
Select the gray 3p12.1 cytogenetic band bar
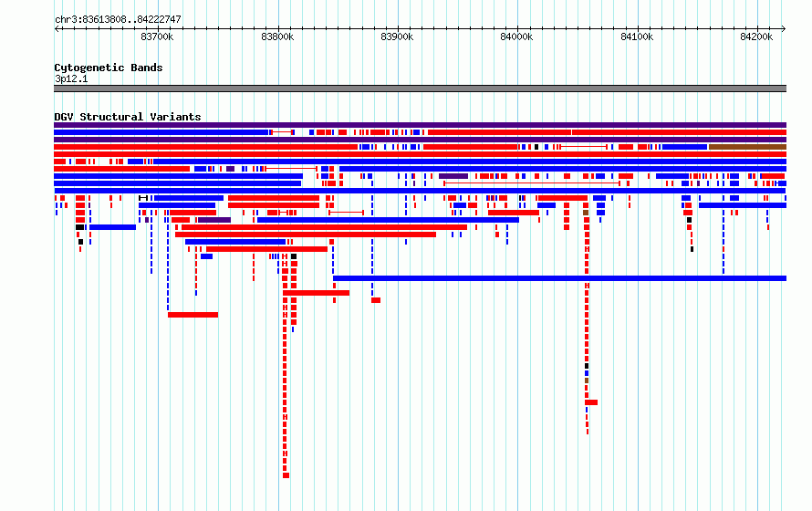420,89
